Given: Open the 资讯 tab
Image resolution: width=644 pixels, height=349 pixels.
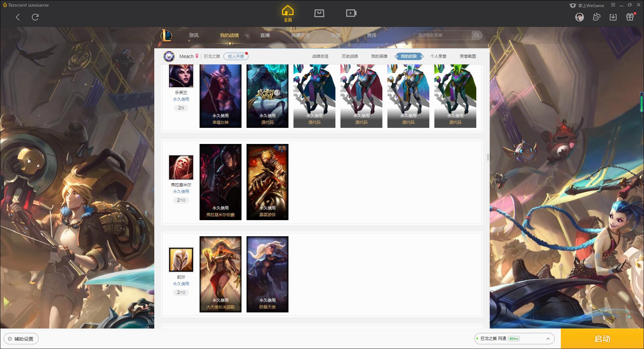Looking at the screenshot, I should [194, 35].
